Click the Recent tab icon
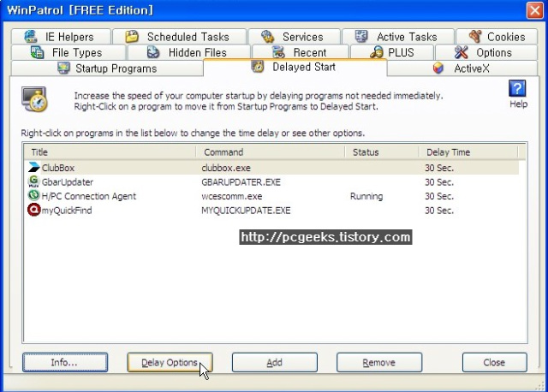548x392 pixels. click(278, 52)
